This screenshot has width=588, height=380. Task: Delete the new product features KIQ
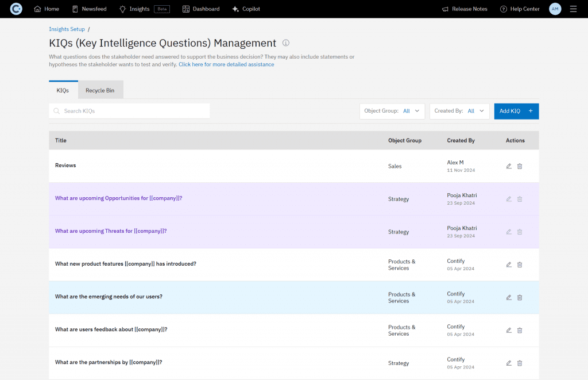[x=520, y=264]
